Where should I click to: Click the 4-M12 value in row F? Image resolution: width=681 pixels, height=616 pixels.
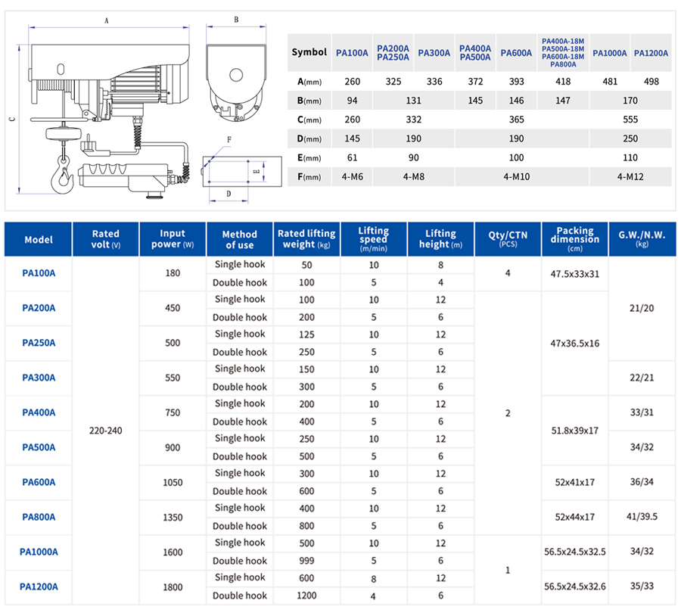coord(631,176)
